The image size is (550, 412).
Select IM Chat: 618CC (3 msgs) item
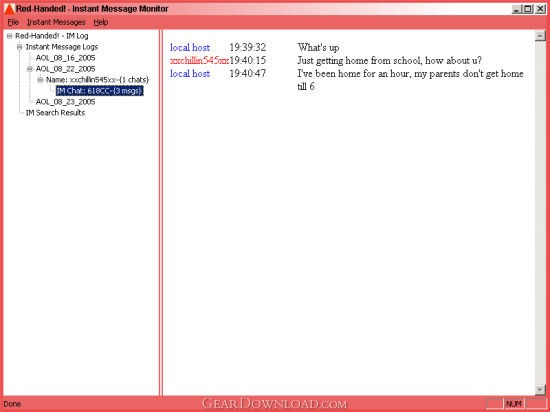point(100,91)
